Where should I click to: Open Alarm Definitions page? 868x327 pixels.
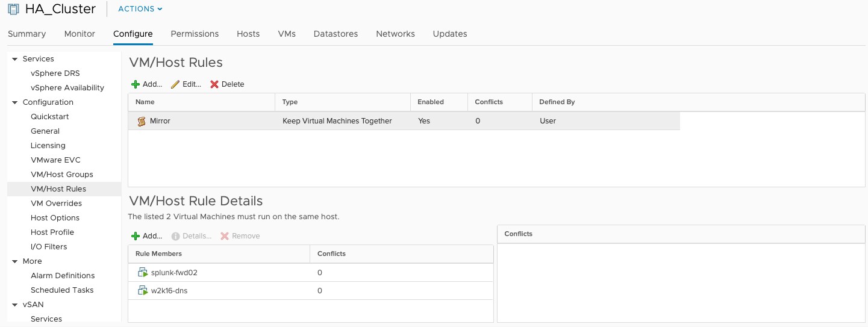63,276
